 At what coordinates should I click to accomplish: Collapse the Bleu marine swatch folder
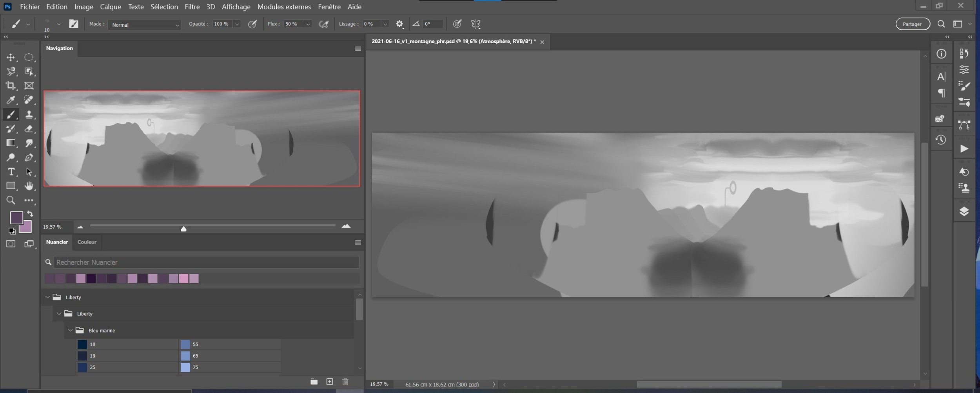pos(71,331)
